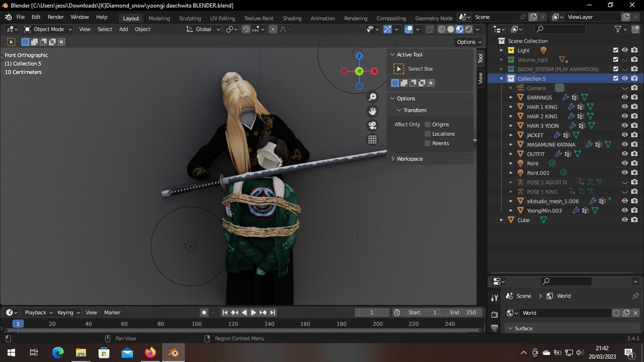This screenshot has height=362, width=644.
Task: Switch to UV Editing workspace tab
Action: point(223,18)
